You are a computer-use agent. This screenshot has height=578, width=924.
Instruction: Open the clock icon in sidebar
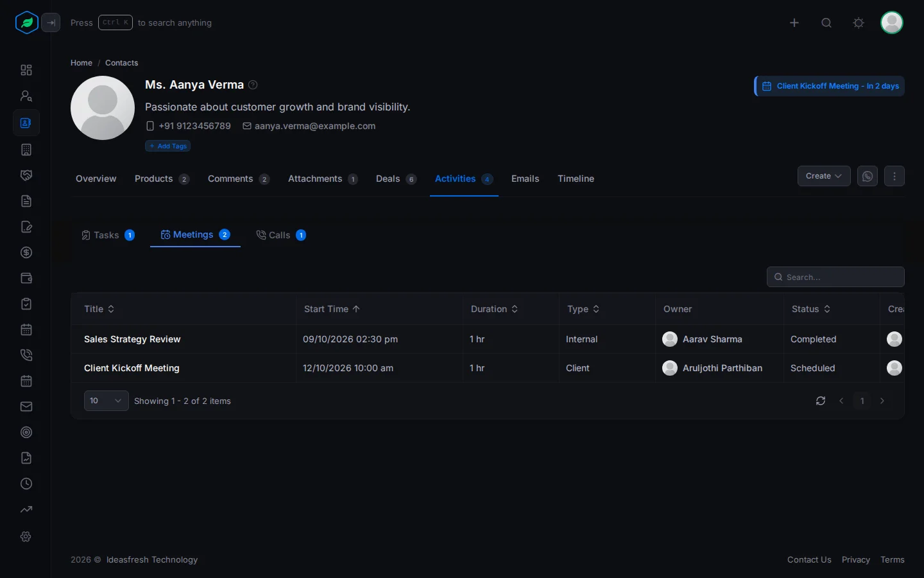tap(26, 484)
